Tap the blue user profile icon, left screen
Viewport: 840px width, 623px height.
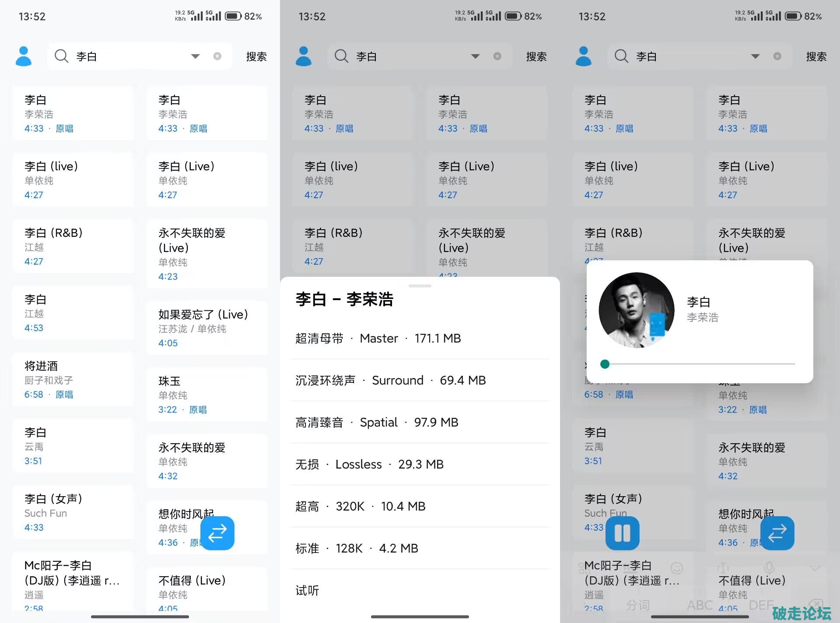pyautogui.click(x=24, y=56)
